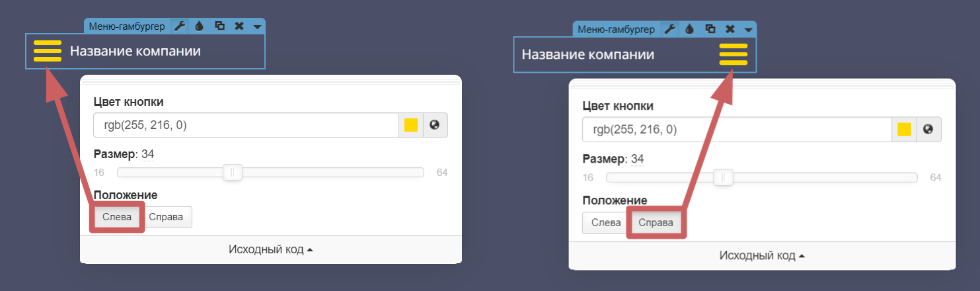
Task: Select highlighted "Слева" position in left panel
Action: (117, 217)
